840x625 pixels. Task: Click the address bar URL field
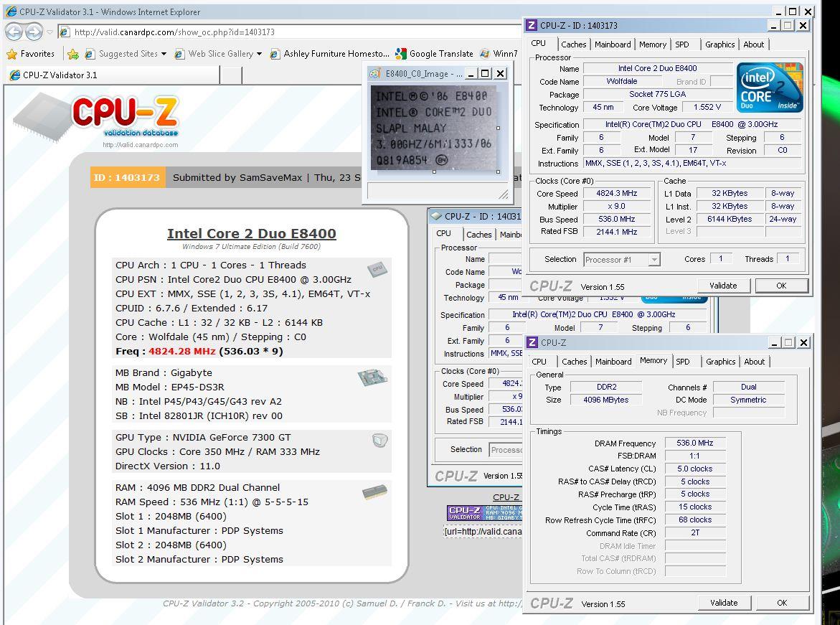289,32
